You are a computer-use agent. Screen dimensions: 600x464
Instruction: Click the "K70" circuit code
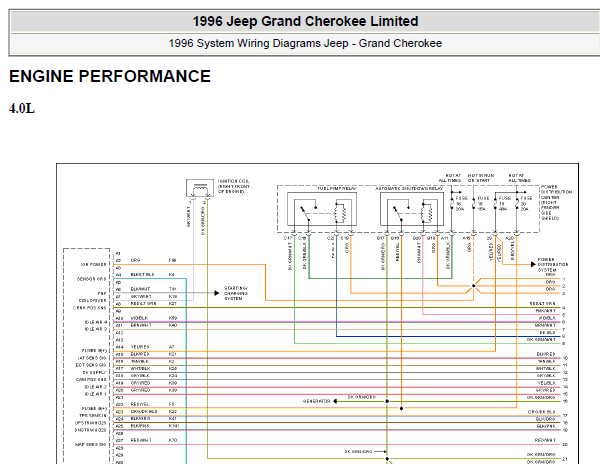pyautogui.click(x=173, y=440)
